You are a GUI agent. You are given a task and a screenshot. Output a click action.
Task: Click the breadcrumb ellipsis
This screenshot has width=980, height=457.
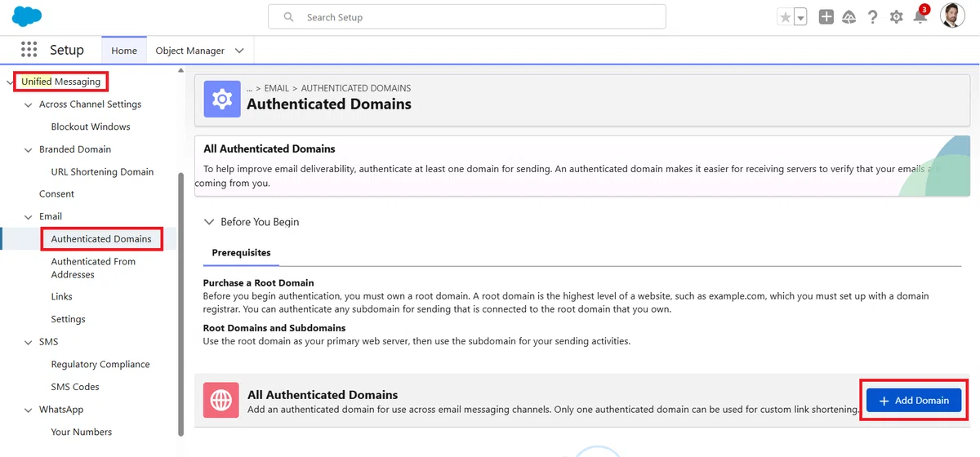pos(250,88)
